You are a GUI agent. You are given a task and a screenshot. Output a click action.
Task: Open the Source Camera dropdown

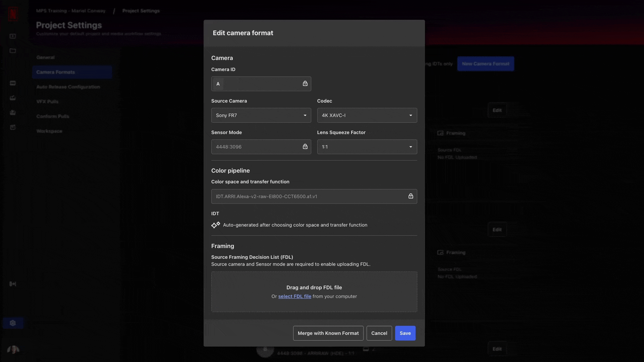(x=261, y=115)
